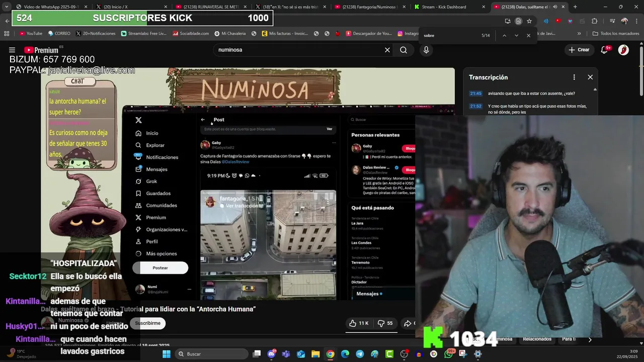Open Chrome three-dot menu

point(636,21)
